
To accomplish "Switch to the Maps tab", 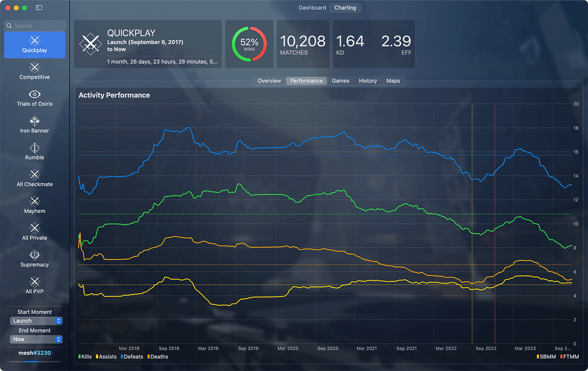I will point(393,81).
